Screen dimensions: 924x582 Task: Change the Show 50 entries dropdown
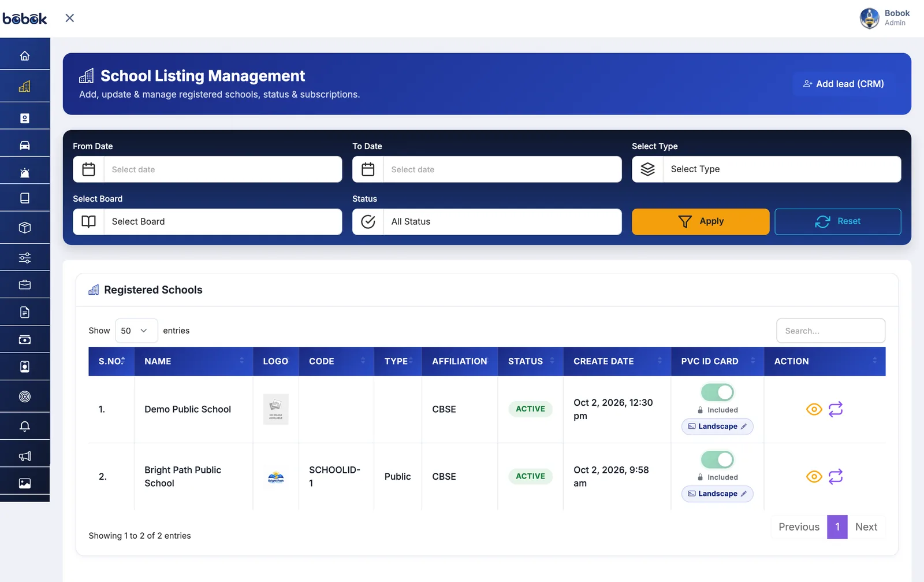[136, 331]
